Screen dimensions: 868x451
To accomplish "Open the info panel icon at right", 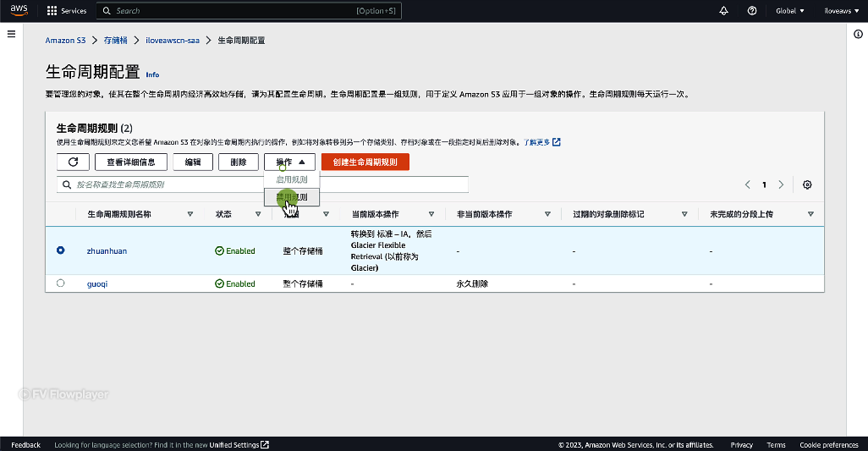I will (x=858, y=35).
